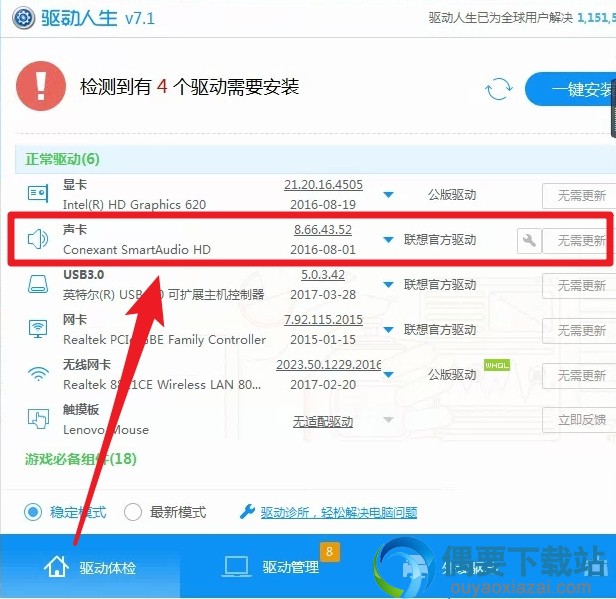Screen dimensions: 616x599
Task: Click the house icon in the 驱动体检 tab
Action: coord(56,566)
